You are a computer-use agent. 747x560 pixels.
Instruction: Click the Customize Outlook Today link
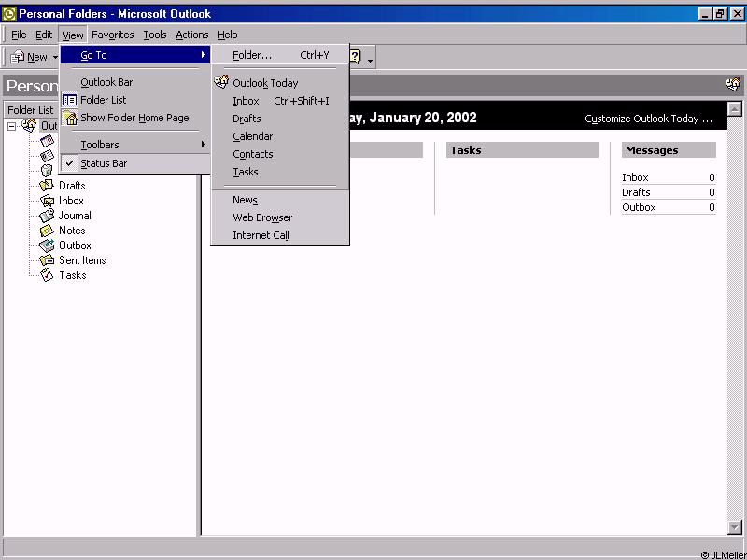648,119
